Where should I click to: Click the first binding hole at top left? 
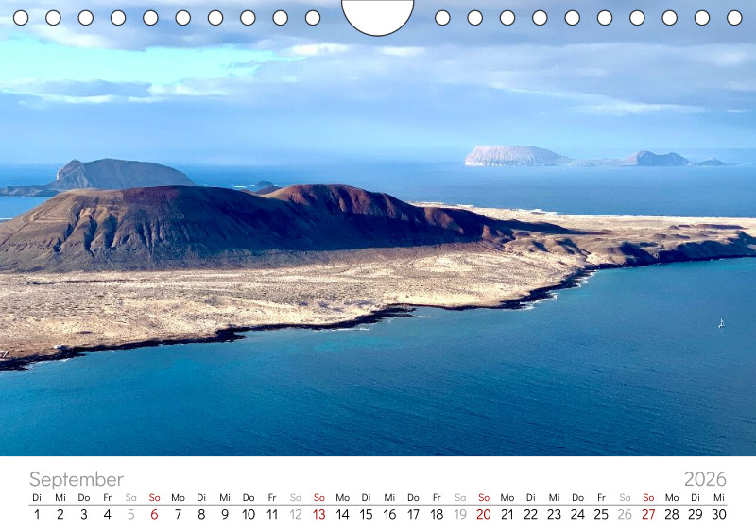(x=21, y=18)
